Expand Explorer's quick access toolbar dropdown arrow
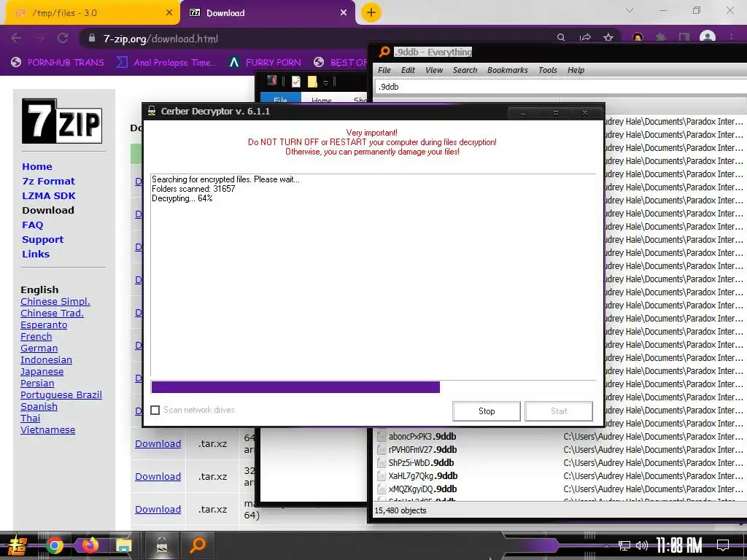The width and height of the screenshot is (747, 560). click(x=326, y=82)
